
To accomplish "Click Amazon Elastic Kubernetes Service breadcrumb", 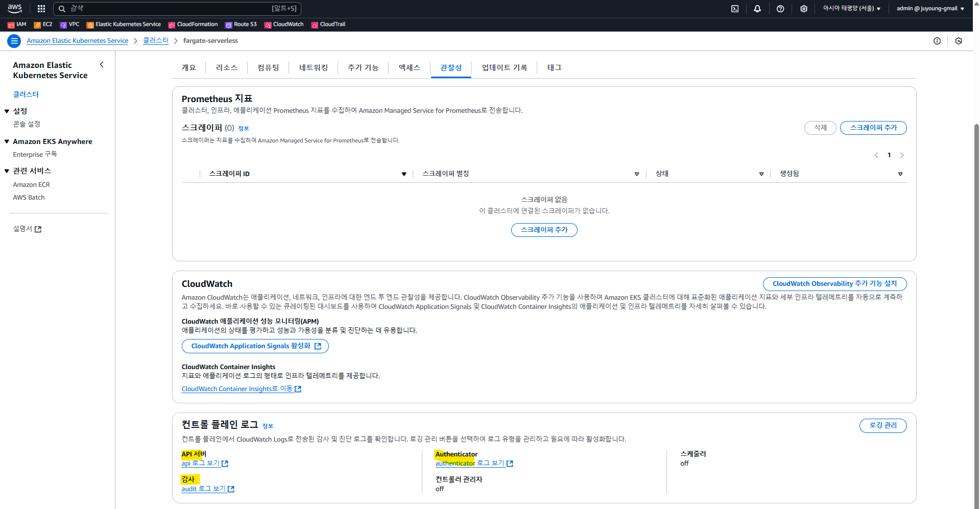I will (78, 41).
